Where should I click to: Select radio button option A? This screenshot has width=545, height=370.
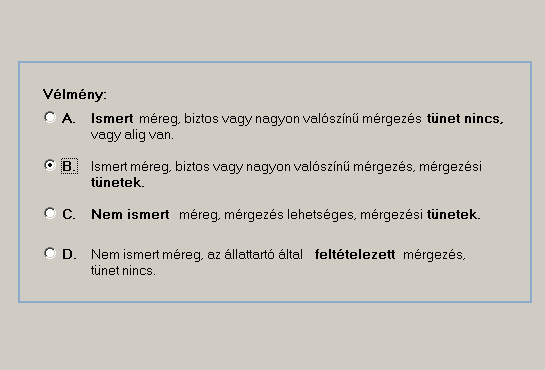(50, 117)
